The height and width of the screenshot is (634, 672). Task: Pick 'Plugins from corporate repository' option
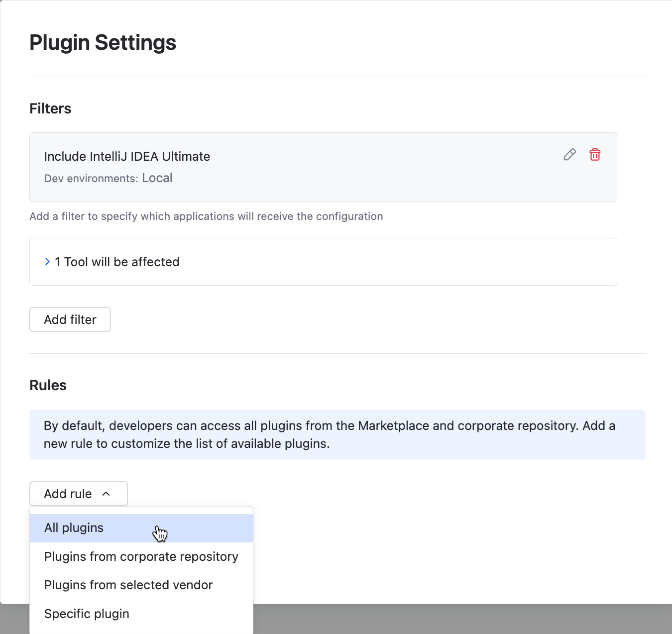tap(141, 556)
